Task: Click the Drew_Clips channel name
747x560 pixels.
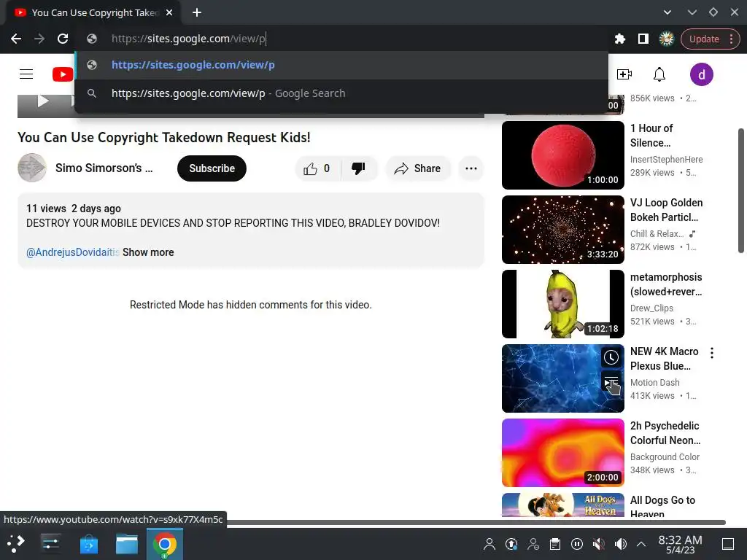Action: click(x=651, y=308)
